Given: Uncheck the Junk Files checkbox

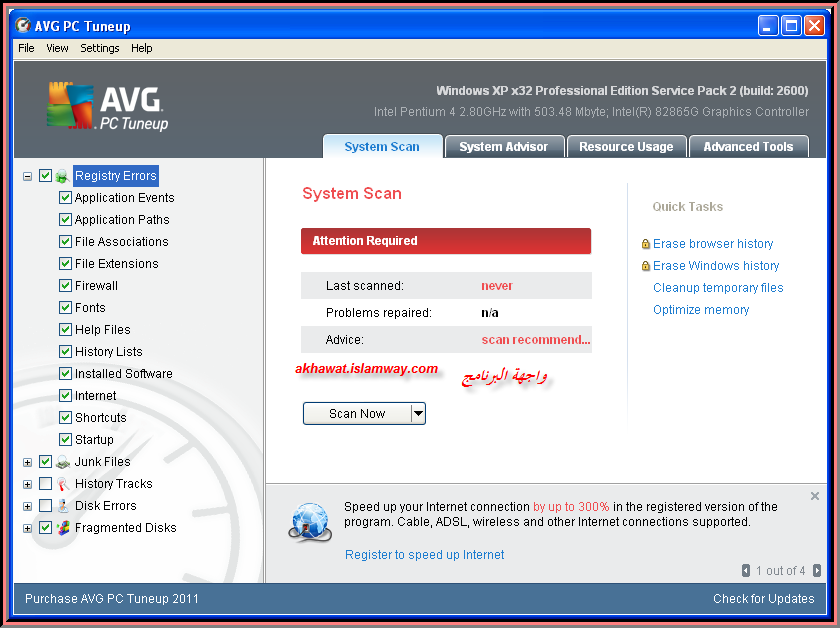Looking at the screenshot, I should [46, 461].
